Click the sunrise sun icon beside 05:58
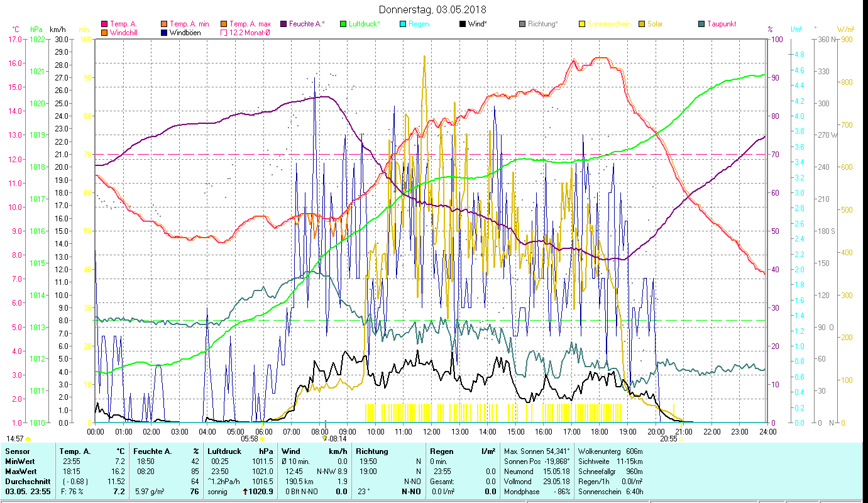 [x=262, y=439]
